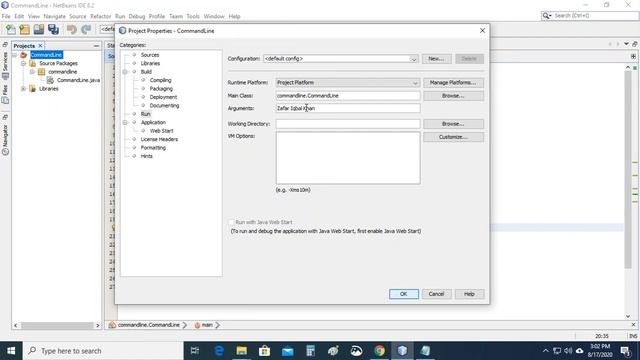The height and width of the screenshot is (360, 640).
Task: Click Browse next to Working Directory
Action: (x=453, y=124)
